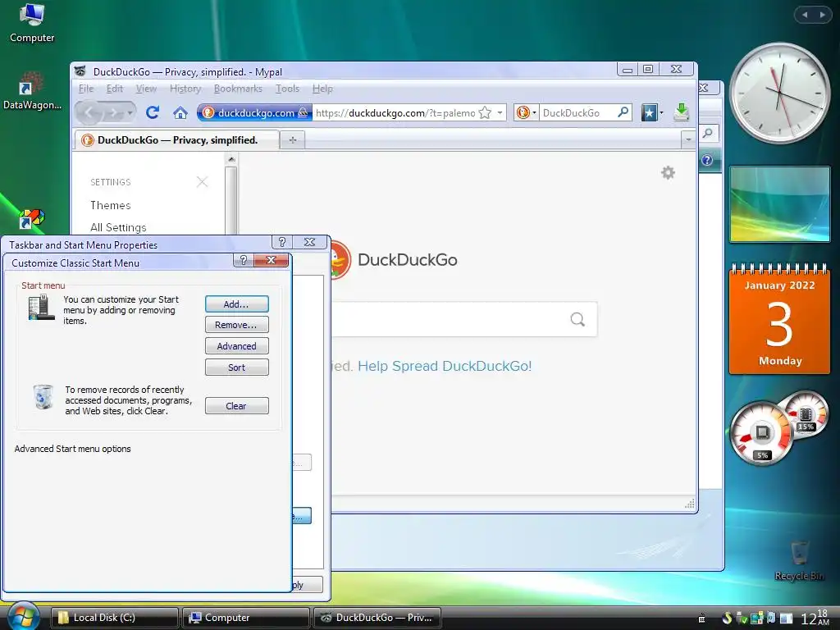Open the Bookmarks menu
840x630 pixels.
(238, 89)
